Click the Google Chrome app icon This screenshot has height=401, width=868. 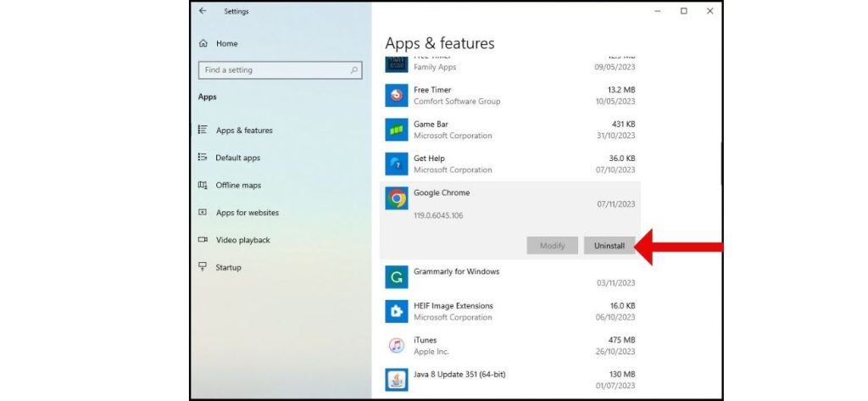(397, 198)
